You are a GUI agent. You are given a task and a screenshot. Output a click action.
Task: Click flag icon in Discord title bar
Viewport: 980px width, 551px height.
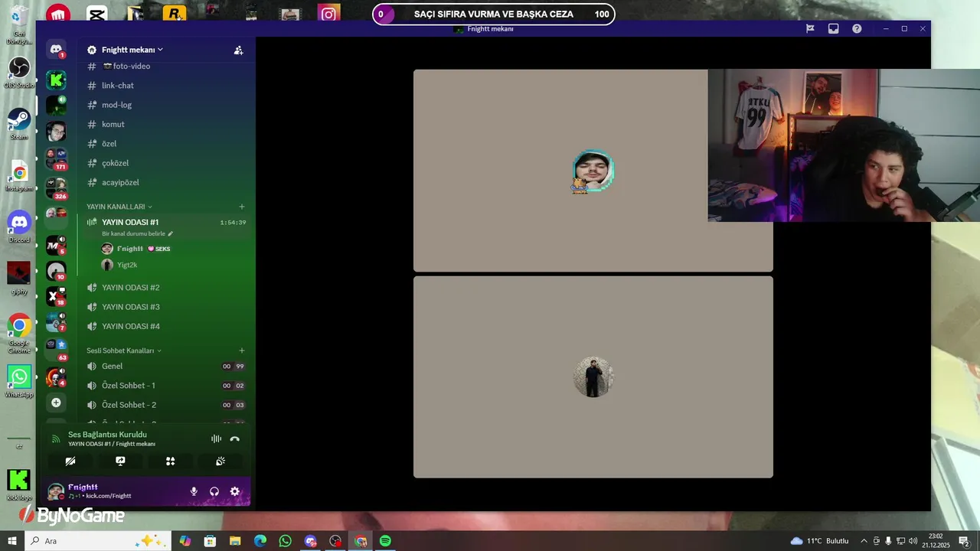coord(810,28)
